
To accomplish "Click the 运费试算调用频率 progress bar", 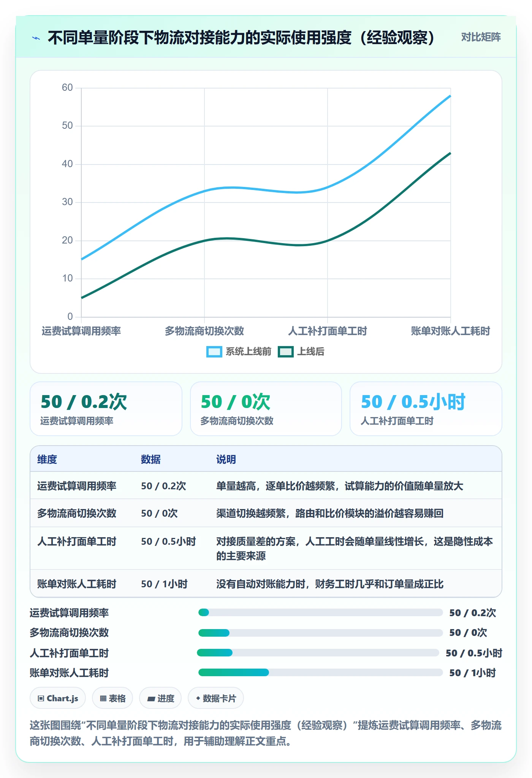I will (x=320, y=612).
